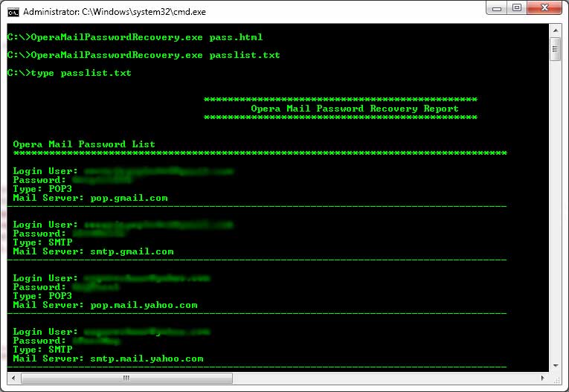The width and height of the screenshot is (569, 392).
Task: Click the Opera Mail Password List heading
Action: pos(84,144)
